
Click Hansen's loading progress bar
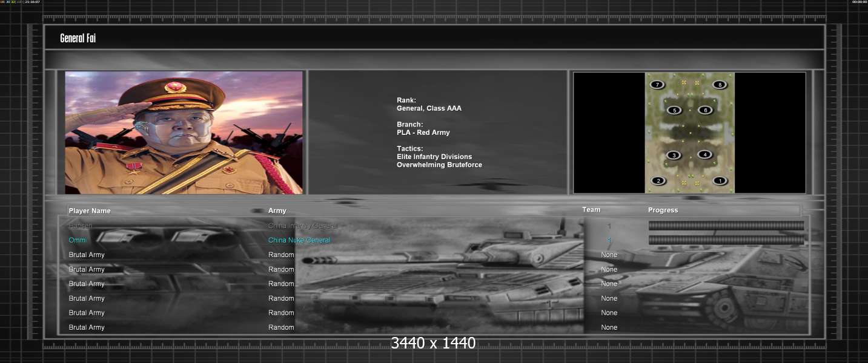pyautogui.click(x=726, y=226)
